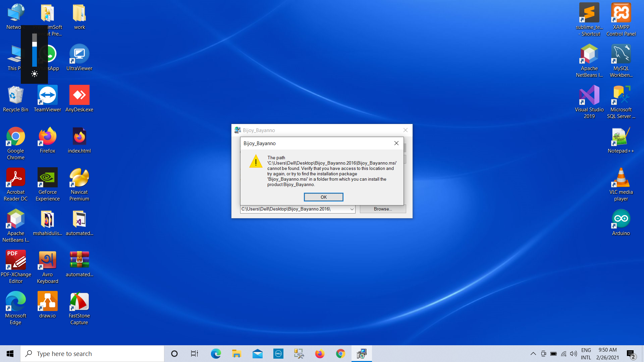Click the yellow warning icon in dialog

[x=256, y=161]
